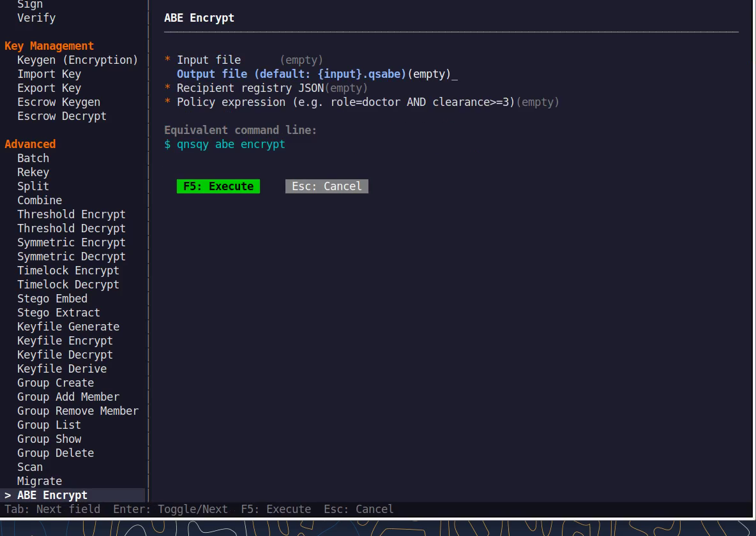Click the Key Management section header
Screen dimensions: 756x536
[49, 46]
